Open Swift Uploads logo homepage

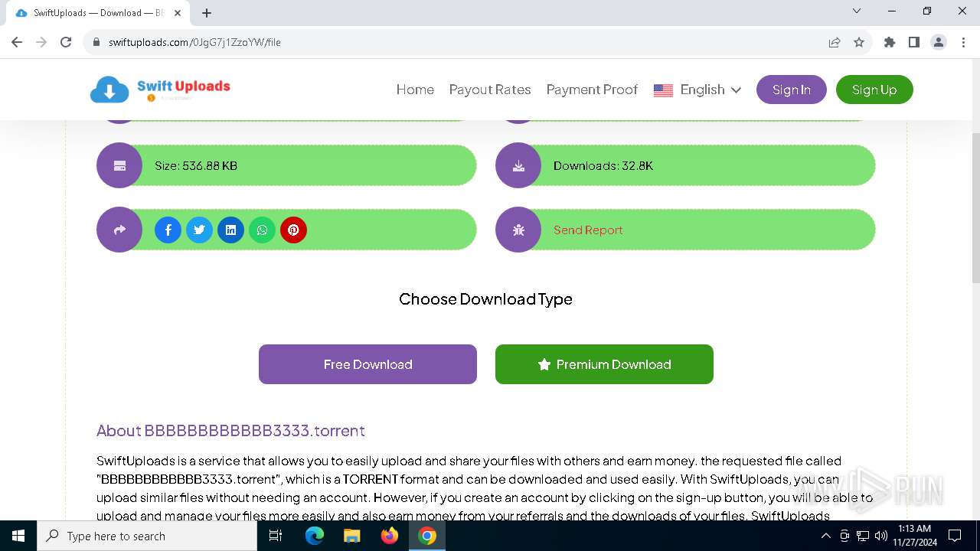point(160,90)
